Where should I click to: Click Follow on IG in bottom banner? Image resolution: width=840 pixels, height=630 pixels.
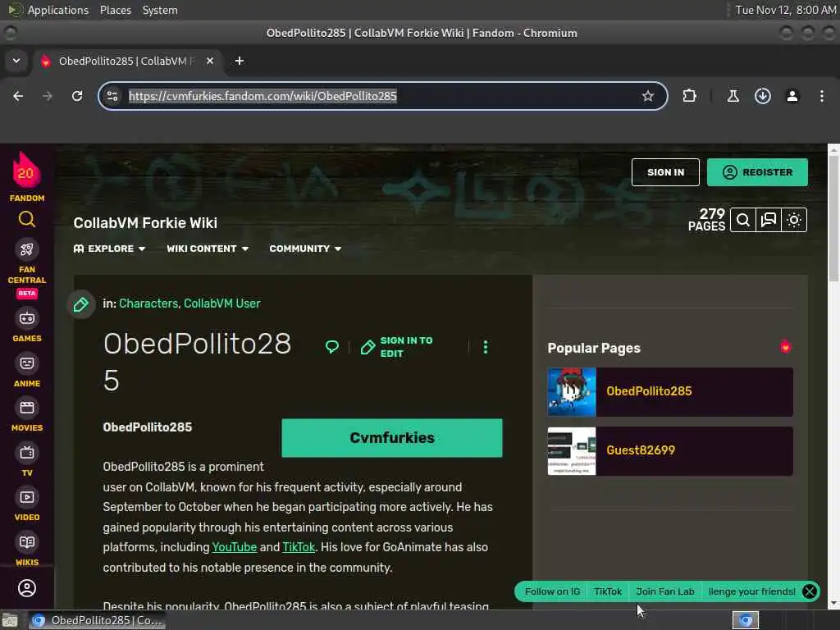click(552, 591)
